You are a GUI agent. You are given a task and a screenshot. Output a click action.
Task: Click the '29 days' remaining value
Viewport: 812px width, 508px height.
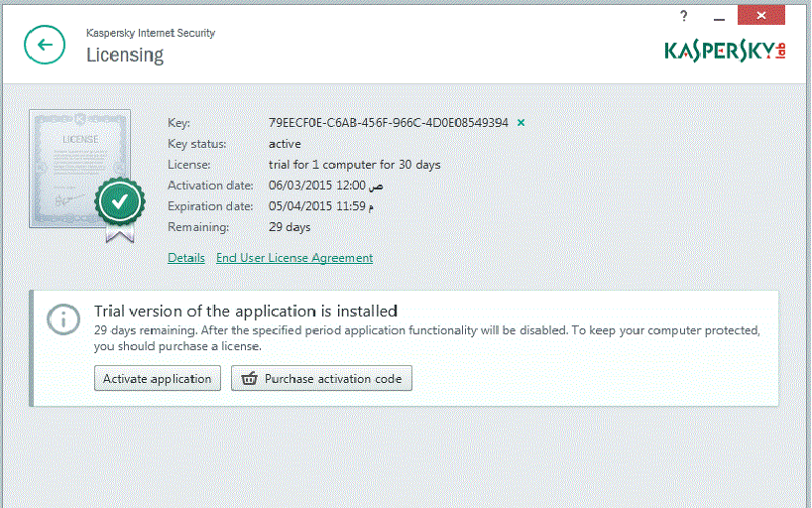(x=290, y=227)
